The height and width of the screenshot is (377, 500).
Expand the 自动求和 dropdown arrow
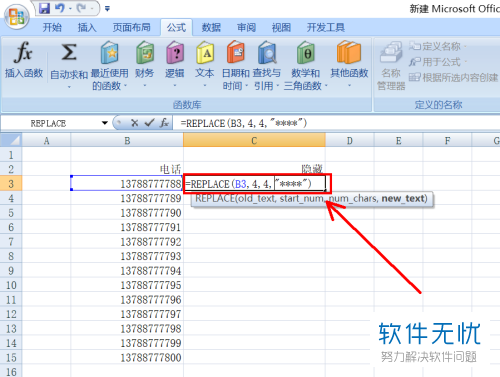(69, 87)
